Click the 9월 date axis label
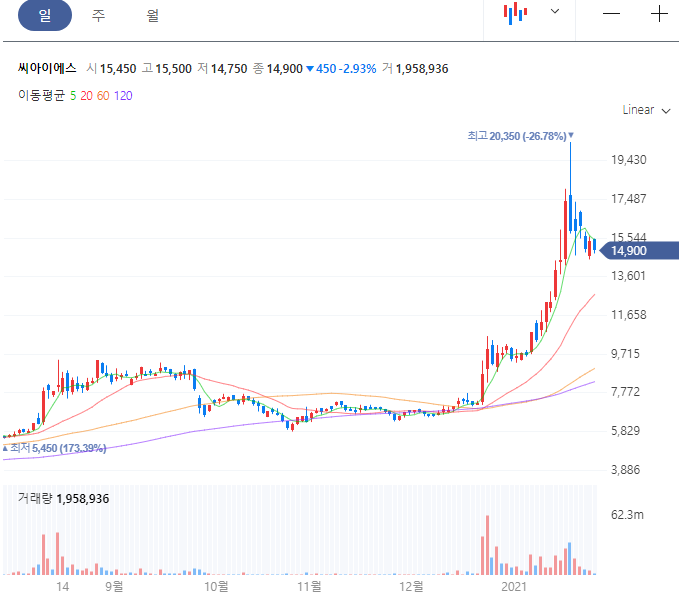679x609 pixels. tap(114, 586)
